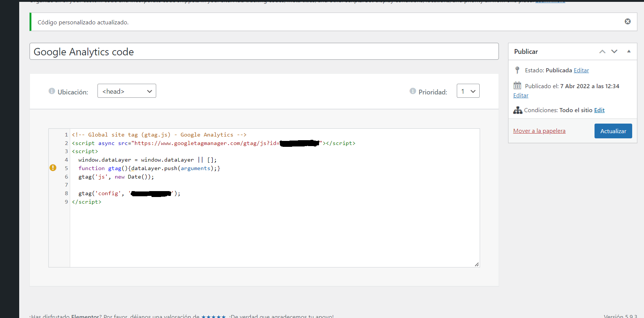Screen dimensions: 644x318
Task: Click the Prioridad info icon
Action: click(x=413, y=91)
